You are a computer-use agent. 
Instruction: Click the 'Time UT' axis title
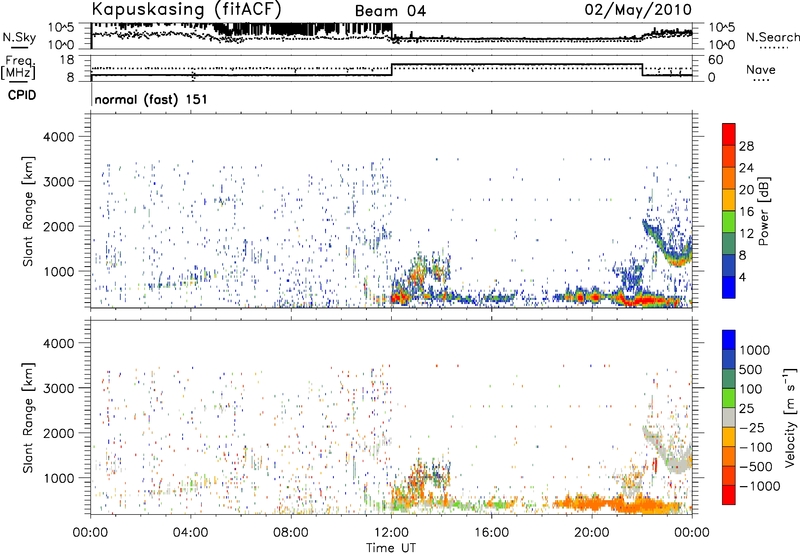click(x=391, y=548)
